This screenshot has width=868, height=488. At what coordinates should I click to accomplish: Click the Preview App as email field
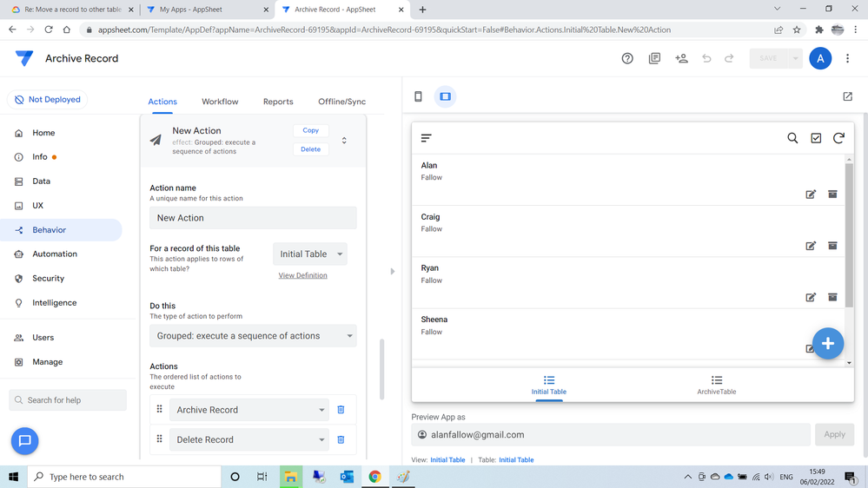click(x=611, y=435)
